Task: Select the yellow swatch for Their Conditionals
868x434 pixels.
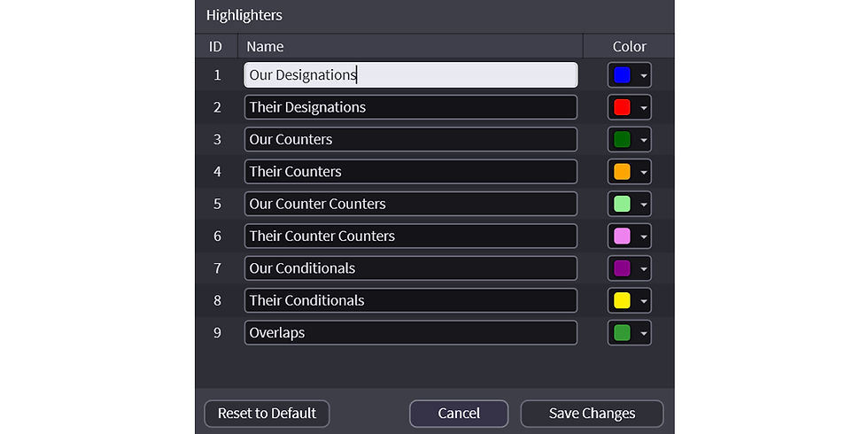Action: point(622,300)
